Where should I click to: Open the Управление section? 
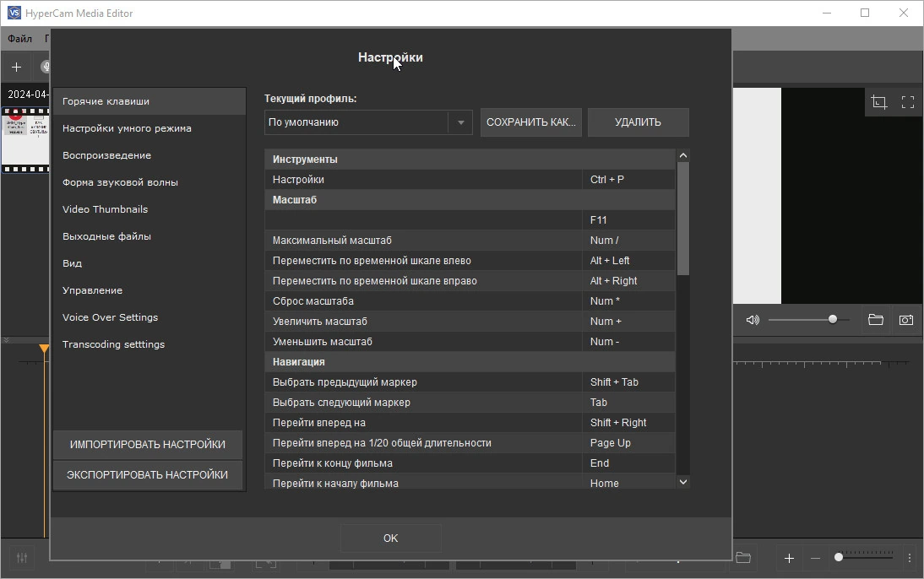[149, 290]
